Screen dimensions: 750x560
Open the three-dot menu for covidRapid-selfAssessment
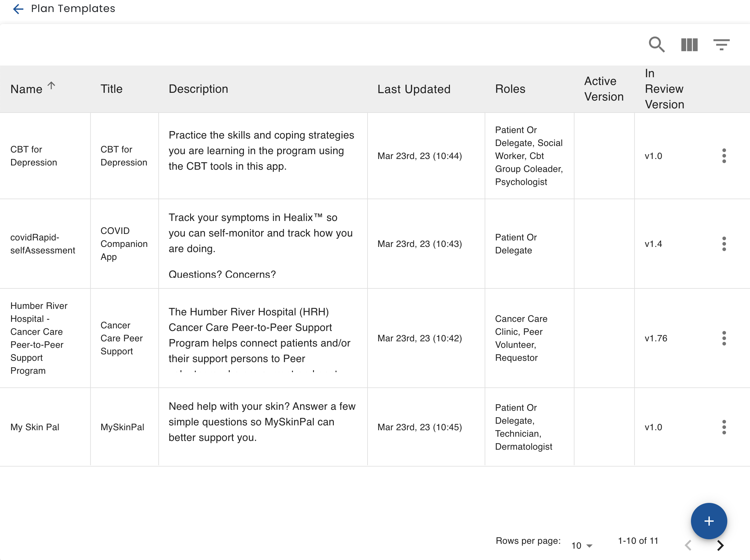point(724,244)
